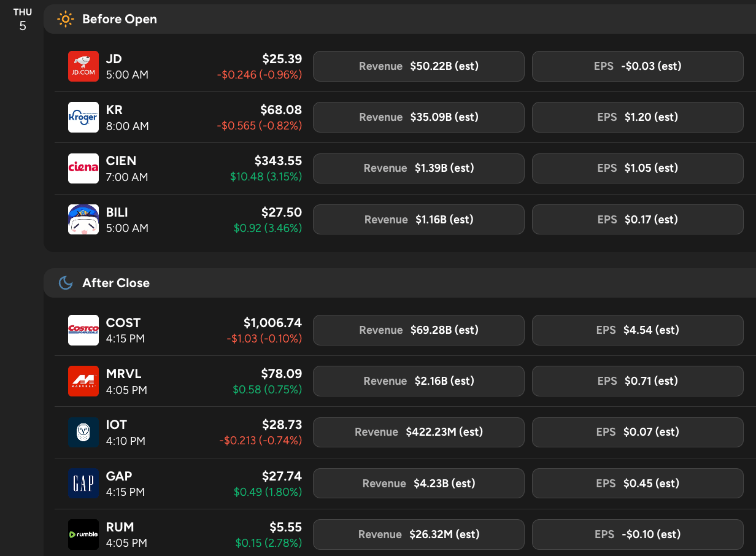
Task: Click KR change -$0.565 (-0.82%)
Action: pos(260,126)
